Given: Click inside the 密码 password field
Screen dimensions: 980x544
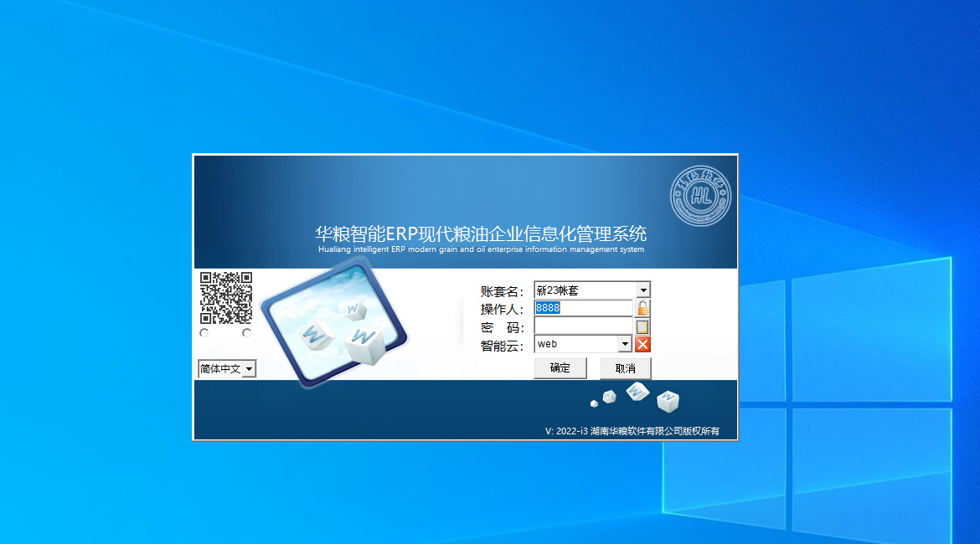Looking at the screenshot, I should tap(582, 326).
